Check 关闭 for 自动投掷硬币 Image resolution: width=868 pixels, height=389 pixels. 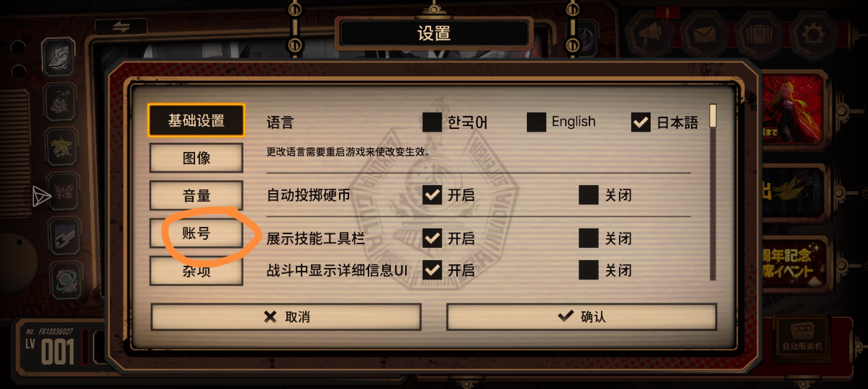point(588,195)
